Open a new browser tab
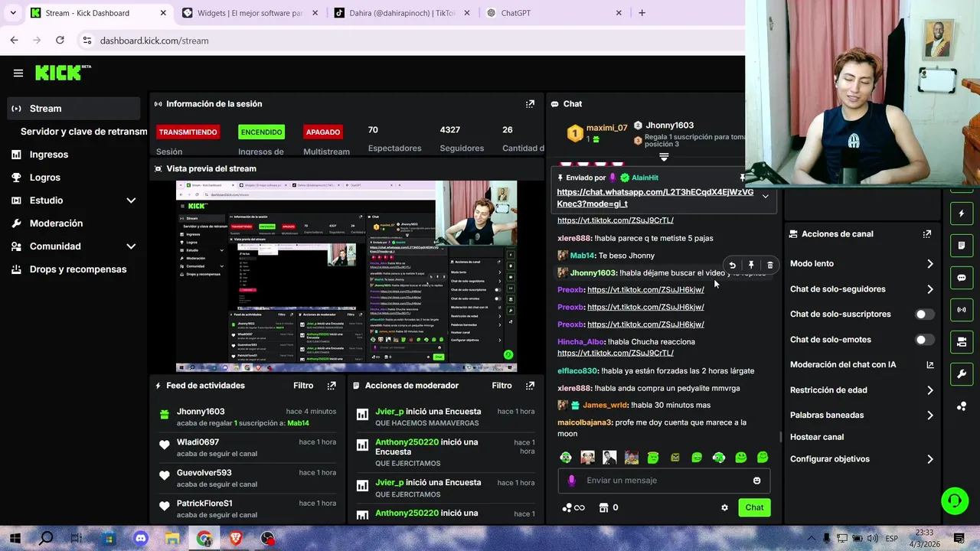Viewport: 980px width, 551px height. click(642, 13)
